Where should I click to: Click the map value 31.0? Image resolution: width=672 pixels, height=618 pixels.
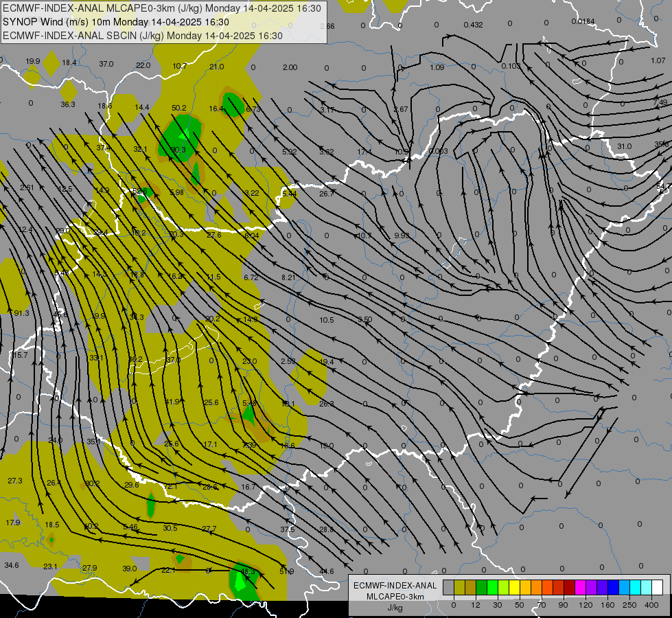pos(624,146)
